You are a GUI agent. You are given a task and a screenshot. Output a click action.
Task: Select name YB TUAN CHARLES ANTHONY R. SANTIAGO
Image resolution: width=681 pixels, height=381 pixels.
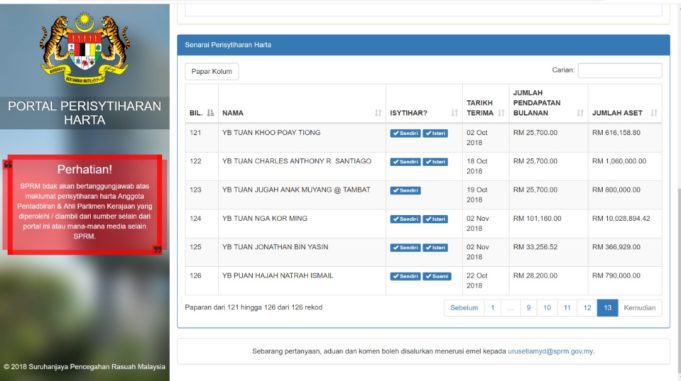297,161
